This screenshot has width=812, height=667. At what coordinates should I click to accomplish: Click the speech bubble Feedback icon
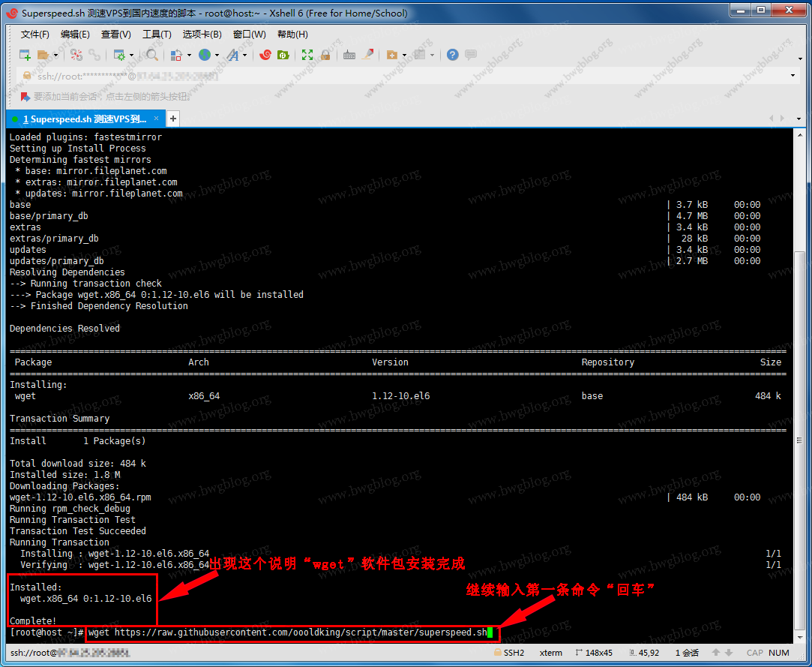tap(471, 55)
